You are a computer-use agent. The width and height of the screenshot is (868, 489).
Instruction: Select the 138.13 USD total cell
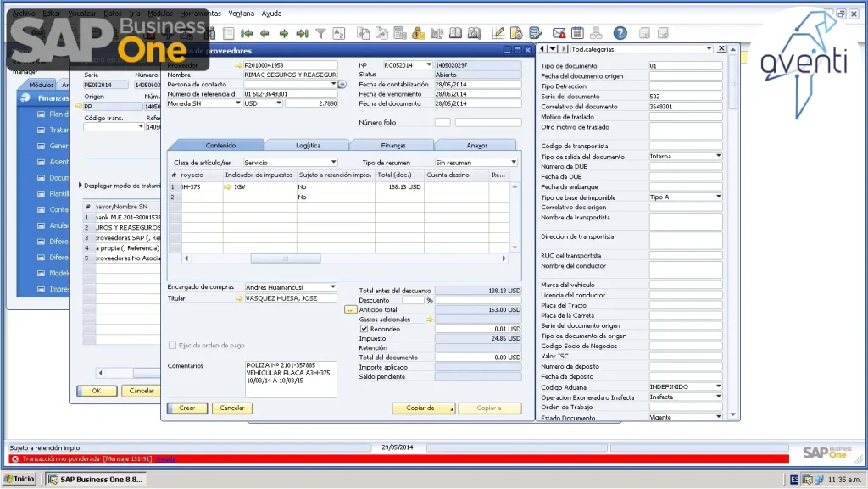(400, 187)
